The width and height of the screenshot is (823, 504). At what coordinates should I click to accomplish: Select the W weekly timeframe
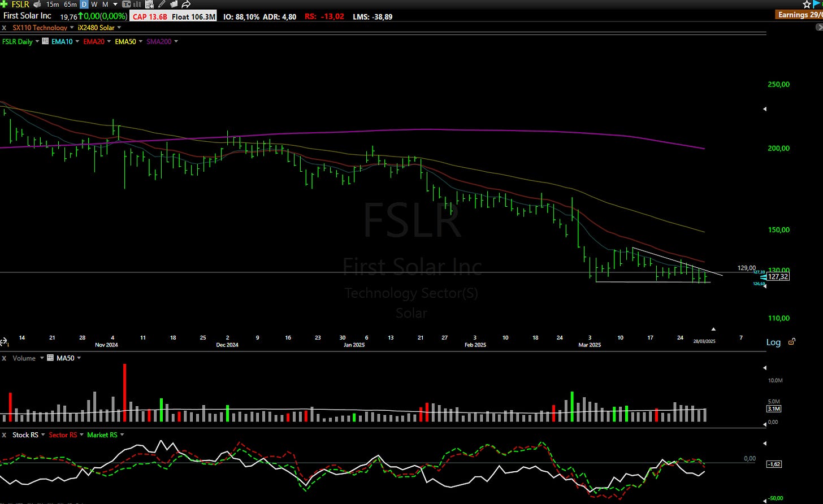[94, 5]
